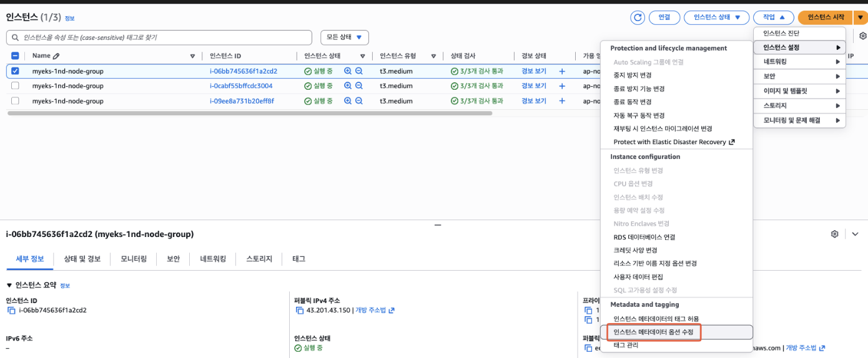Switch to the 모니터링 tab
The image size is (868, 358).
134,259
